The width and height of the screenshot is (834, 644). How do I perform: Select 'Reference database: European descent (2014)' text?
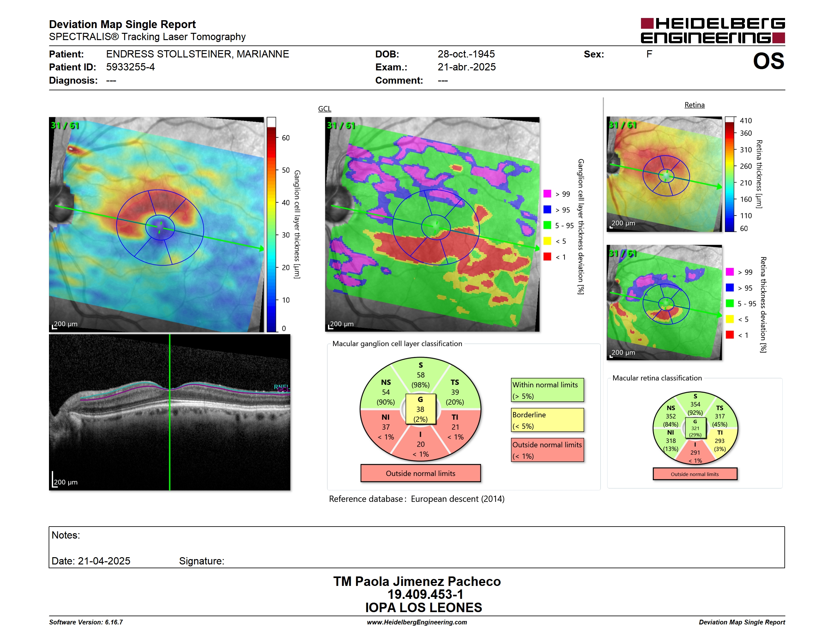coord(417,499)
